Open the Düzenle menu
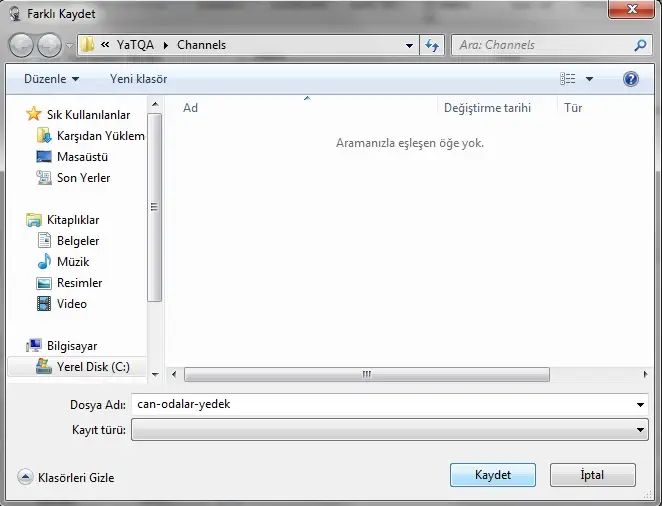This screenshot has width=662, height=506. (x=52, y=79)
